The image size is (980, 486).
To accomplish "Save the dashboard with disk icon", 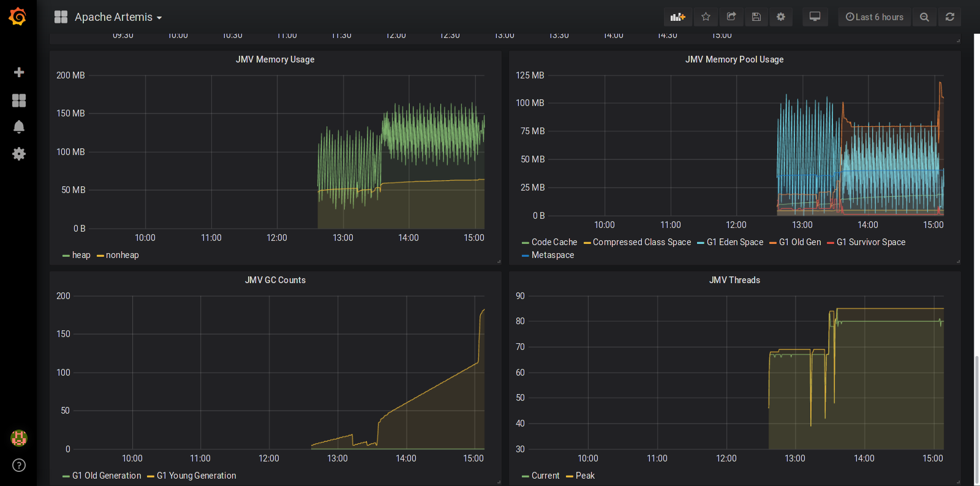I will pos(756,17).
